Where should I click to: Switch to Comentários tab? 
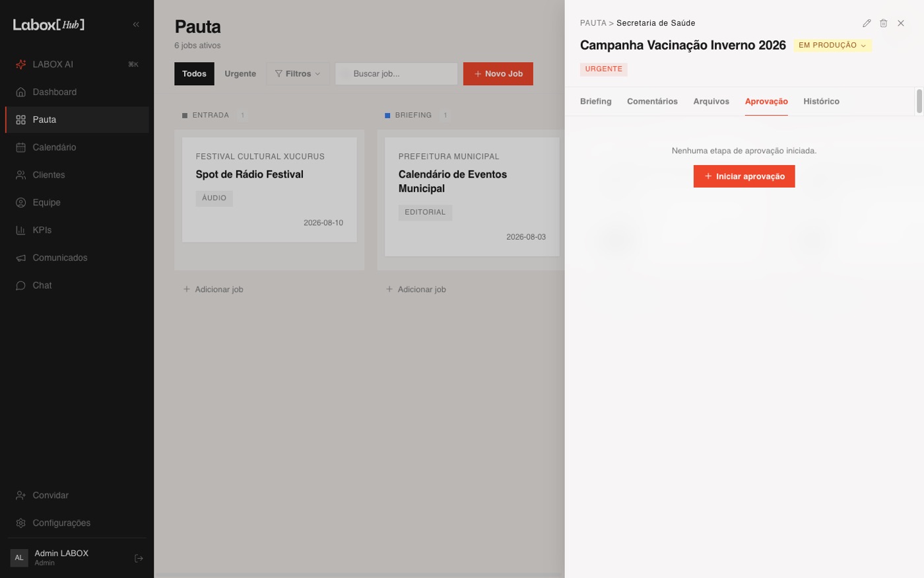click(652, 101)
